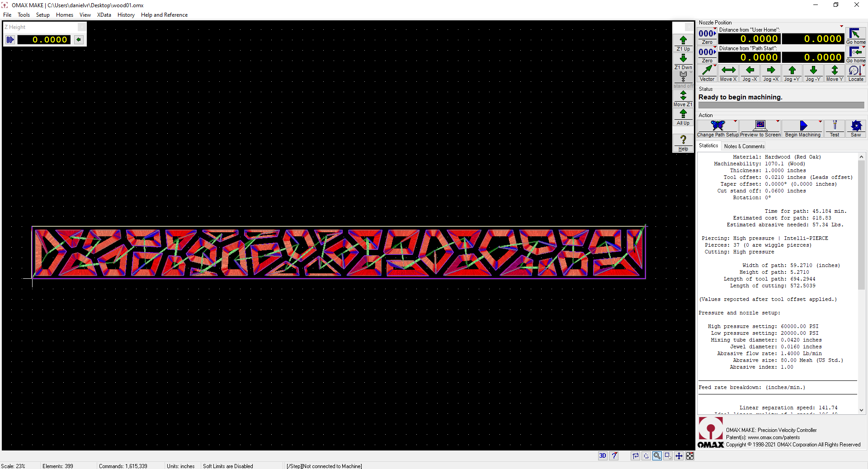Select the Zoom tool in the bottom toolbar
This screenshot has height=469, width=868.
pyautogui.click(x=657, y=456)
